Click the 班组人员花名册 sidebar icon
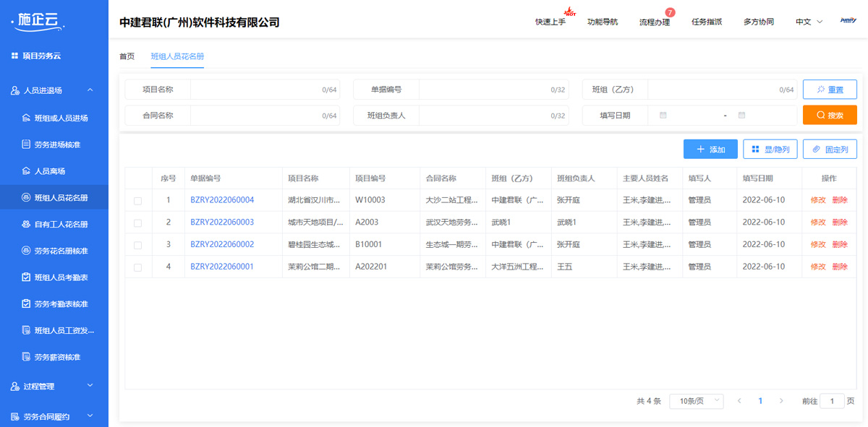The image size is (868, 427). (x=26, y=198)
